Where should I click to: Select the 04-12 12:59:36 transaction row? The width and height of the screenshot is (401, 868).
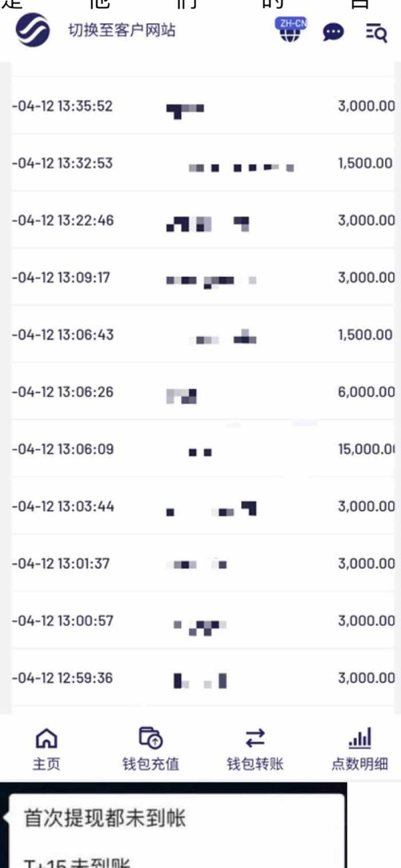point(200,678)
